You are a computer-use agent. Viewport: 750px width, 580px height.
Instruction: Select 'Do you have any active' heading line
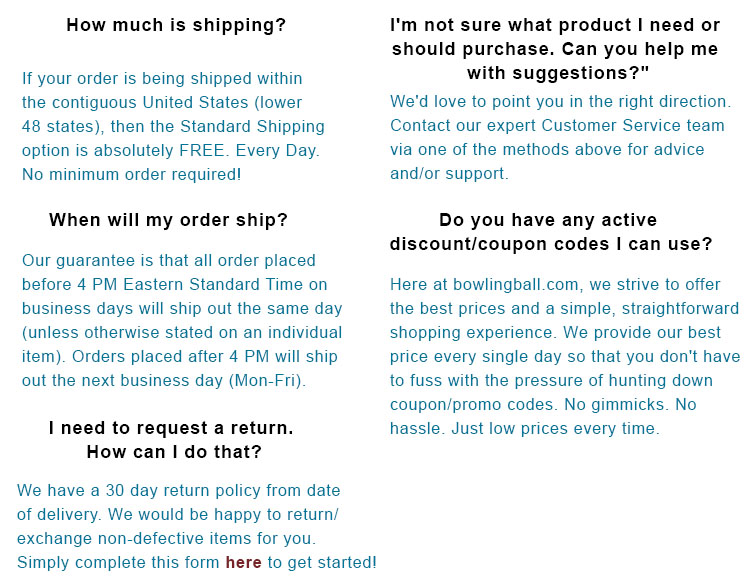(x=548, y=220)
